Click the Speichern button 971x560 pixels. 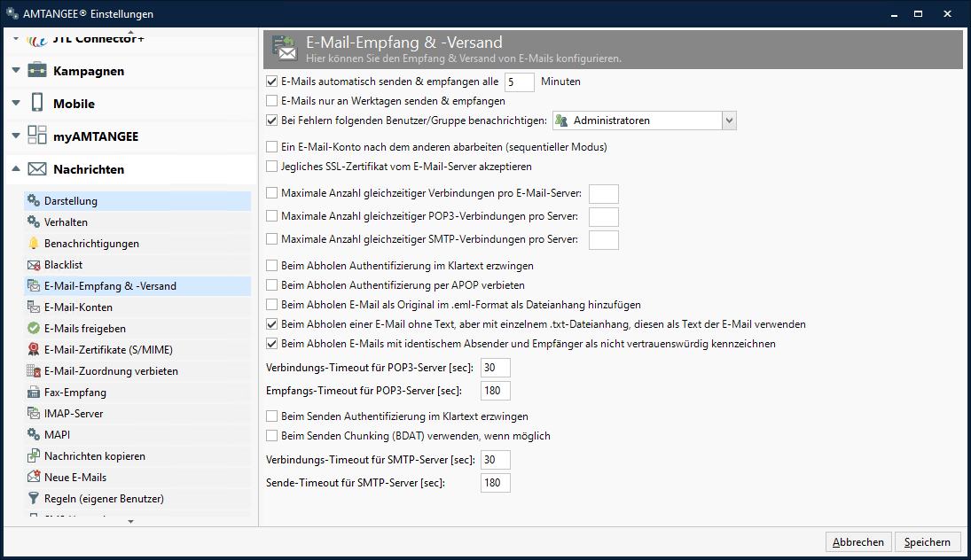pos(927,542)
